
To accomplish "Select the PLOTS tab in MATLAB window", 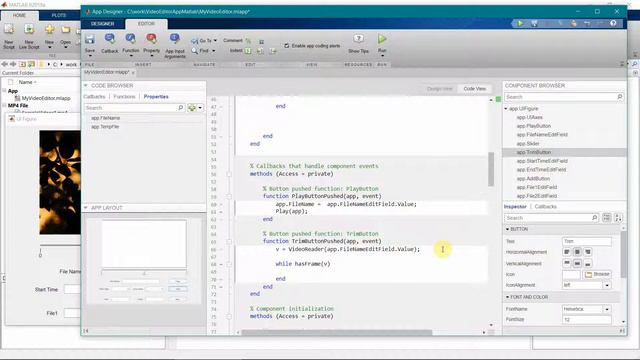I will (x=59, y=16).
